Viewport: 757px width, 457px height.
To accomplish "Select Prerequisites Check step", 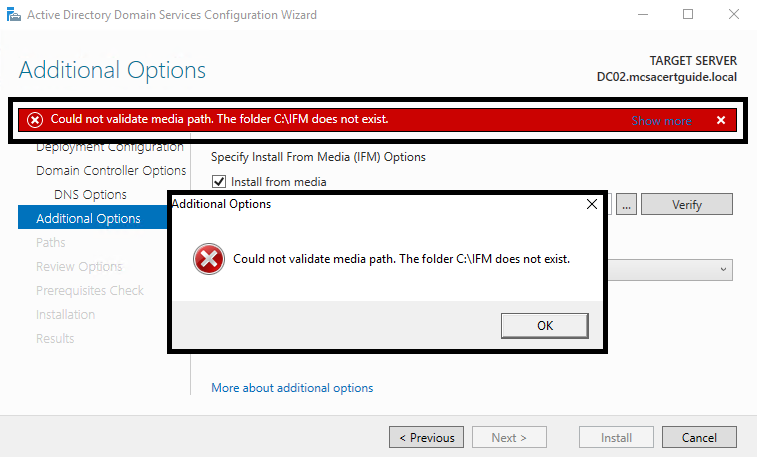I will [x=90, y=291].
